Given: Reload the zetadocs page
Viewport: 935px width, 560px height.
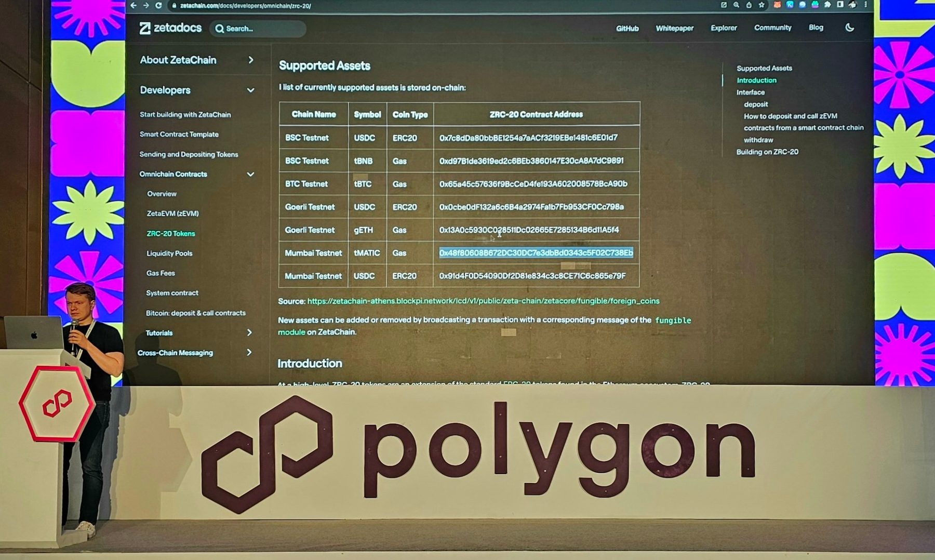Looking at the screenshot, I should click(x=158, y=6).
